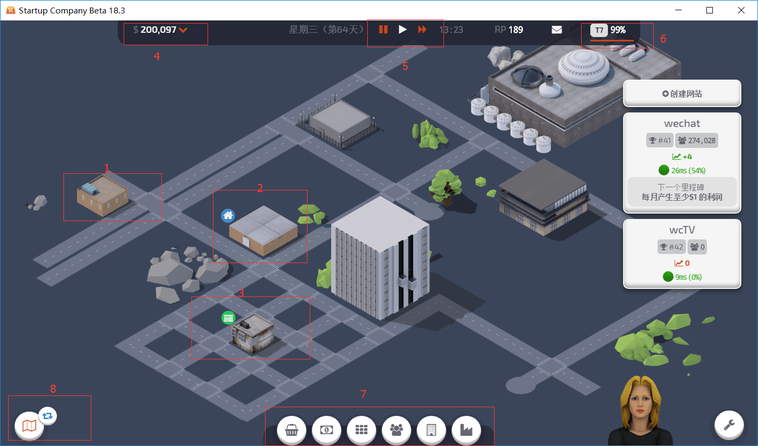Select the fenced gray warehouse building
The width and height of the screenshot is (758, 446).
click(340, 123)
